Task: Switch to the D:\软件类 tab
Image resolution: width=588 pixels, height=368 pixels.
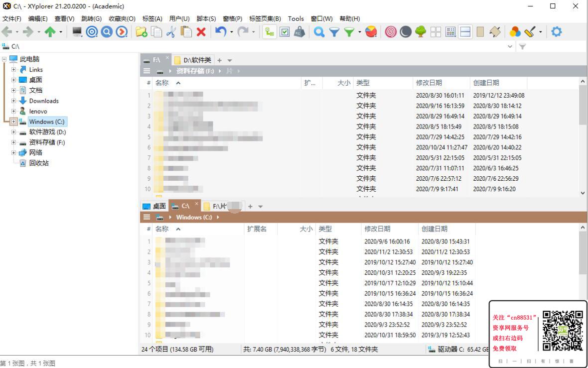Action: point(193,60)
